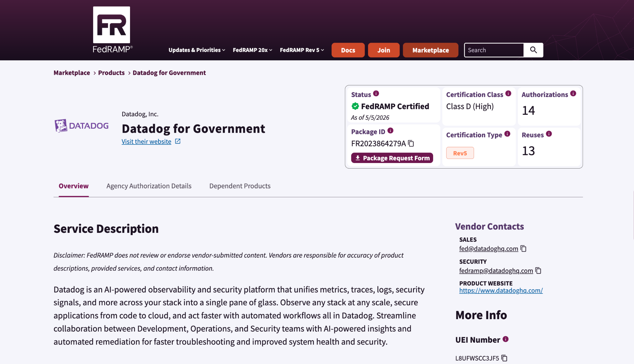This screenshot has height=364, width=634.
Task: Click the info icon next to UEI Number
Action: (x=506, y=339)
